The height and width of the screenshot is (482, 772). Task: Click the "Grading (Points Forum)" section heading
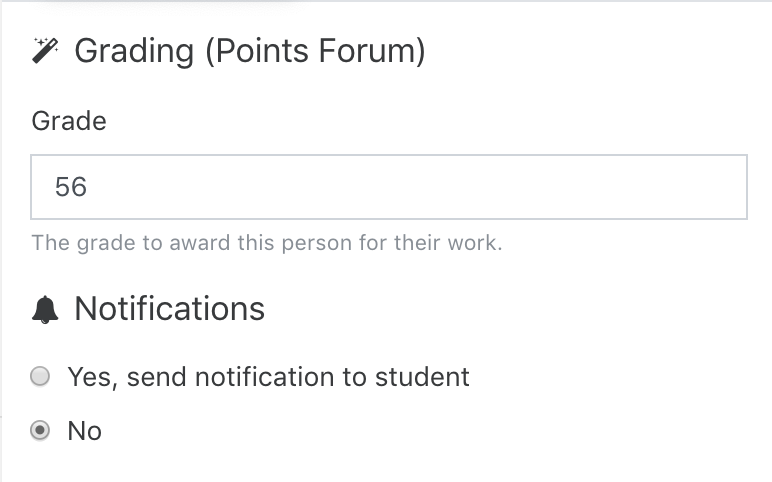[250, 51]
